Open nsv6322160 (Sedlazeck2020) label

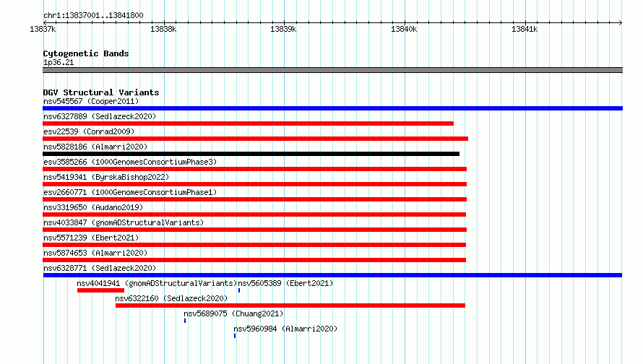(171, 298)
